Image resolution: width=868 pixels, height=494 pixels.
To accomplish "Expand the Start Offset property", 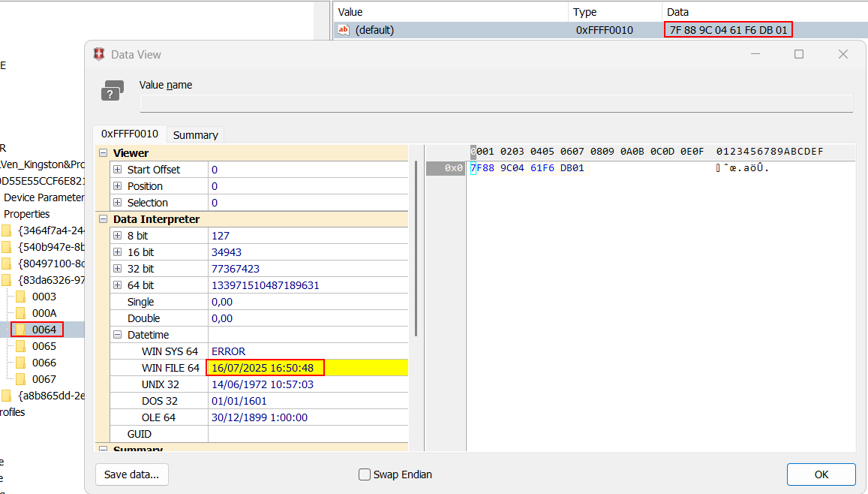I will tap(118, 170).
